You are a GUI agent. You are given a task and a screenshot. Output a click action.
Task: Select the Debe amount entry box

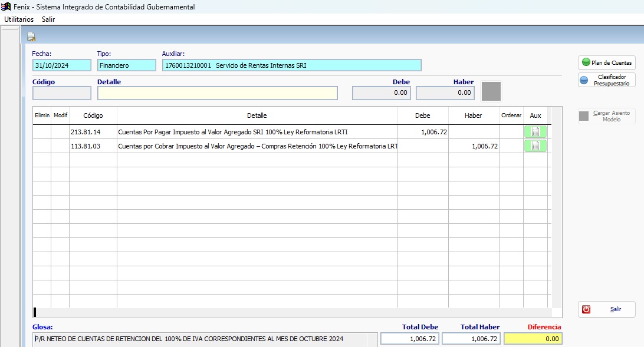[x=382, y=93]
